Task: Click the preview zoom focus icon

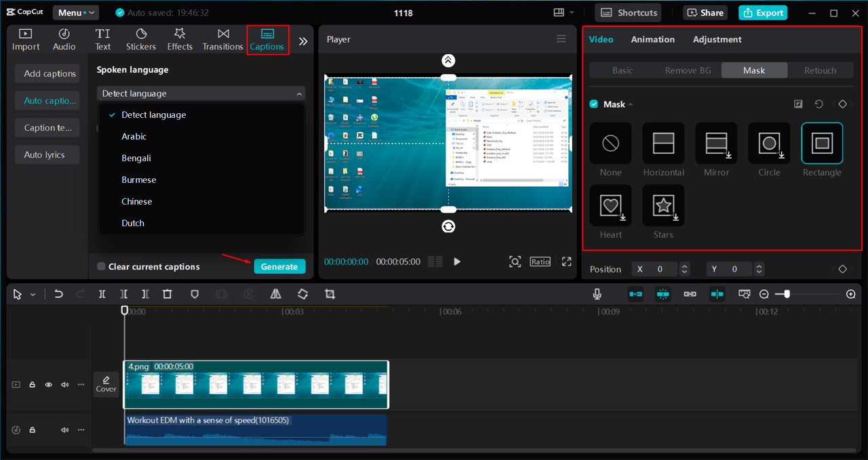Action: pos(515,262)
